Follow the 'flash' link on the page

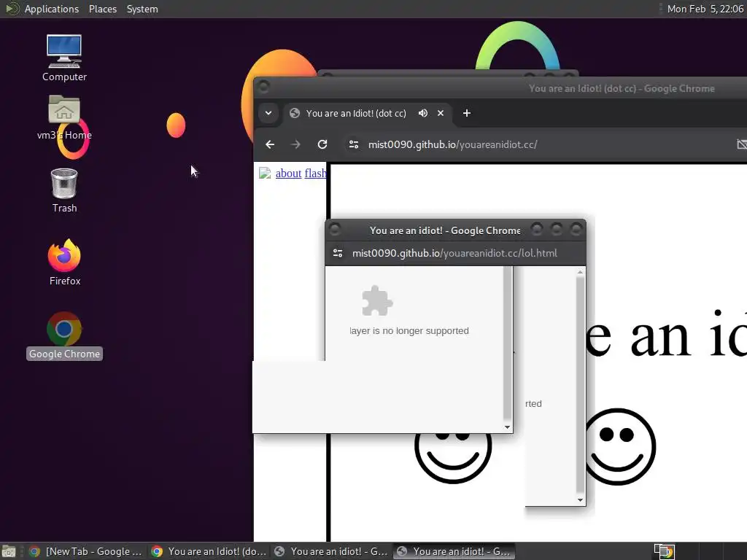315,174
